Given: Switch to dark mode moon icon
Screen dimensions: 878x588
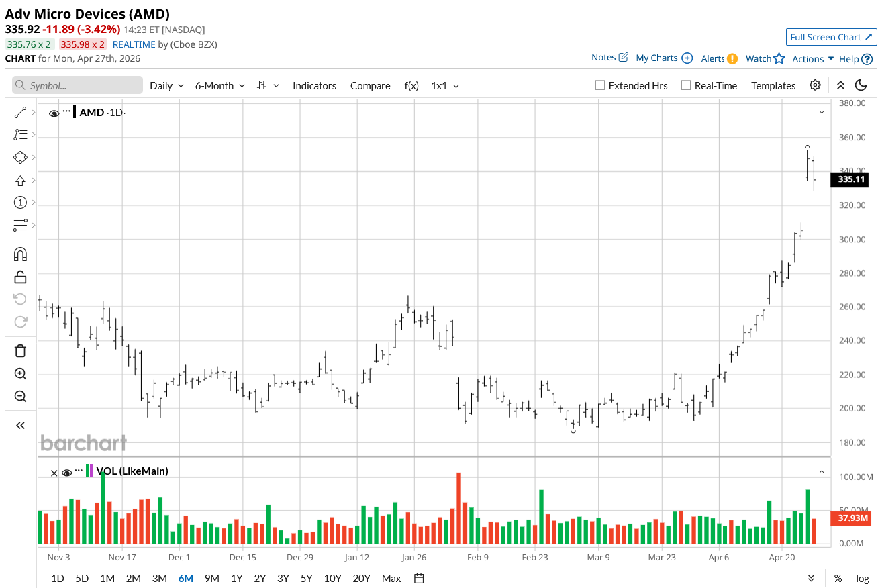Looking at the screenshot, I should pyautogui.click(x=861, y=85).
